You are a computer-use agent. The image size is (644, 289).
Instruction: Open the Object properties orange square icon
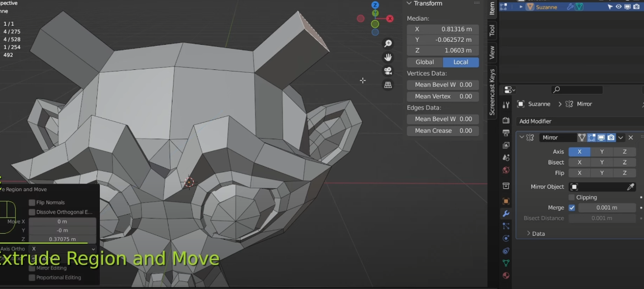pos(506,201)
